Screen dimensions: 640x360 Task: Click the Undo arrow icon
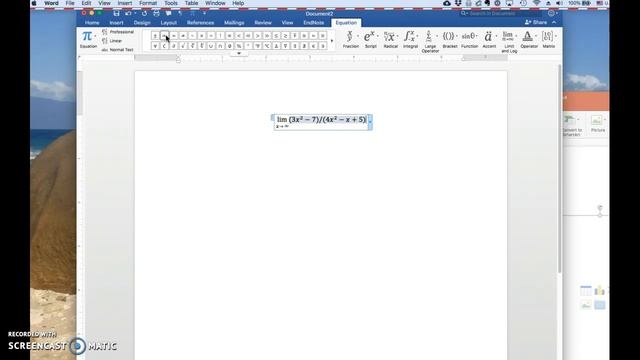click(x=128, y=13)
